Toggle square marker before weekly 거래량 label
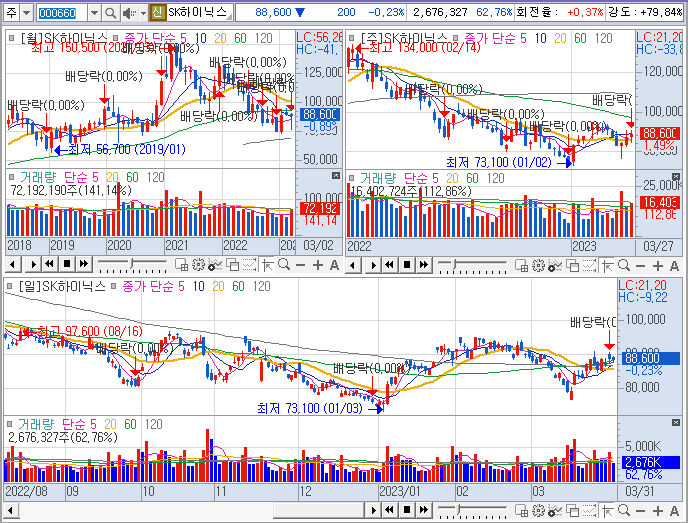The image size is (688, 523). coord(351,178)
